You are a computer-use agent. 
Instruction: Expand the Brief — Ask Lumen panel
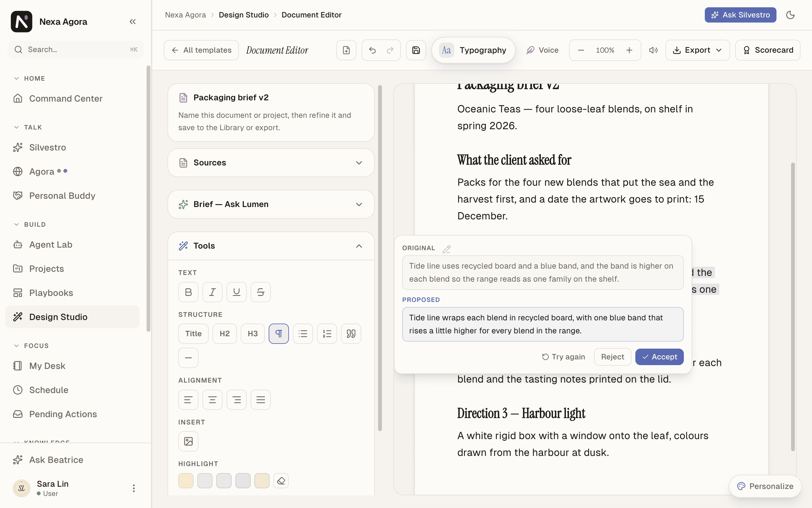(271, 204)
